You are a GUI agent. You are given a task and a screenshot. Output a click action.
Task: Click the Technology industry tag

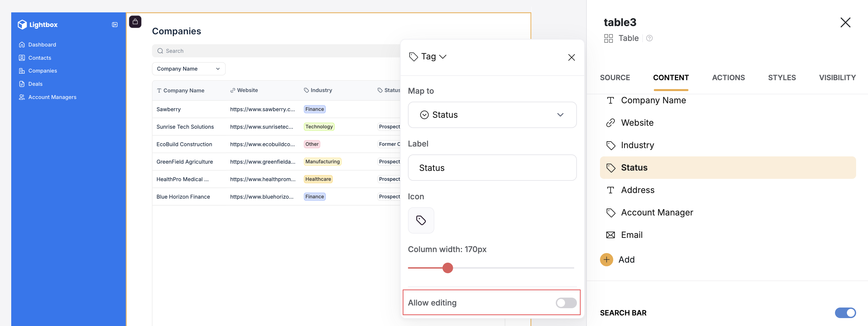click(319, 127)
